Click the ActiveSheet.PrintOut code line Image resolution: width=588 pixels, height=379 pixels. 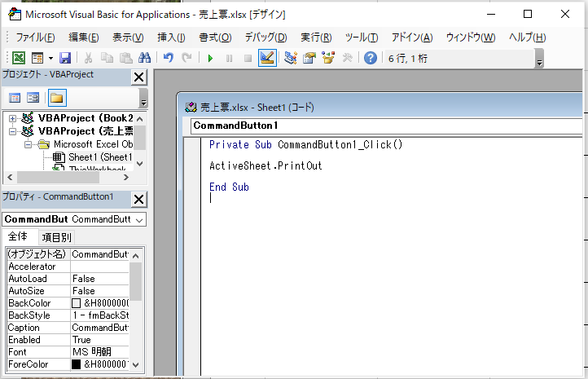pyautogui.click(x=265, y=165)
